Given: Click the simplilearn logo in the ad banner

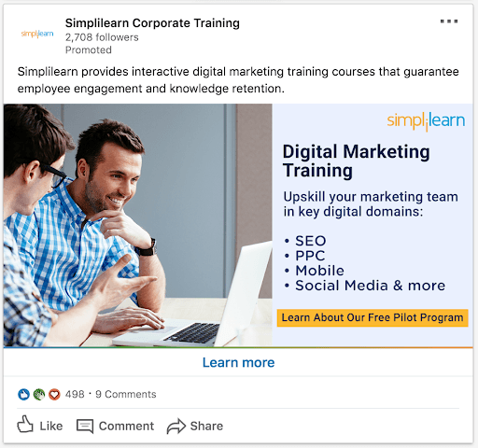Looking at the screenshot, I should [x=426, y=121].
